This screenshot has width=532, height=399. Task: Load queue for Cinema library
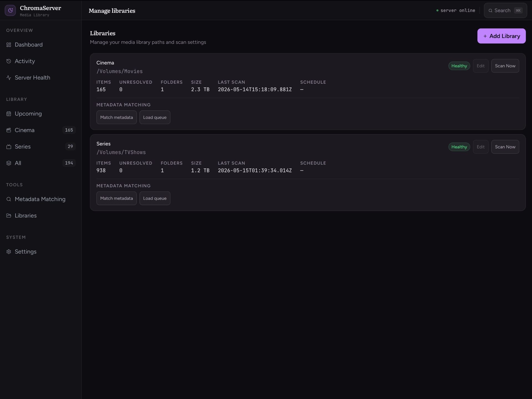pyautogui.click(x=155, y=117)
